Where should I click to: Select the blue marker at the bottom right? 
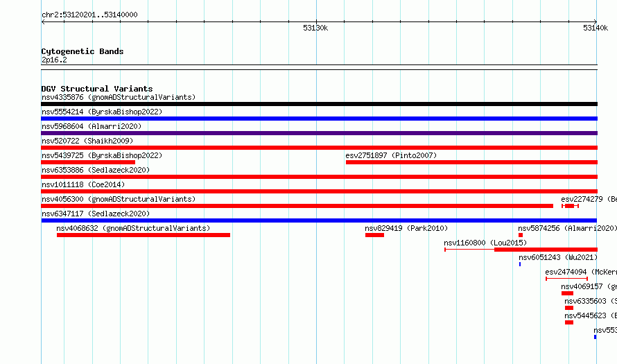tap(595, 337)
